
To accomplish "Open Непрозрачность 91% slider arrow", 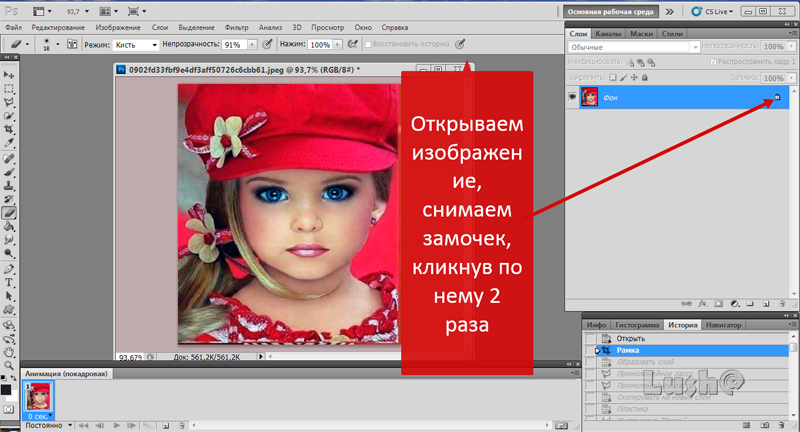I will 252,45.
